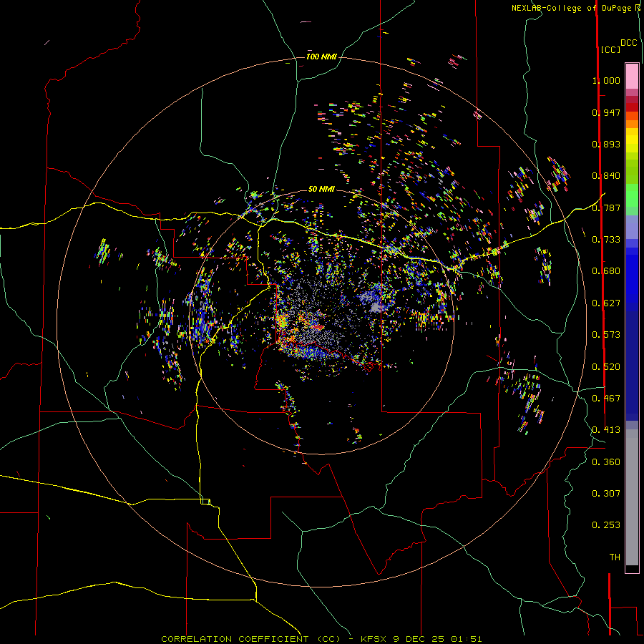Pick the gray segment of color scale

pyautogui.click(x=632, y=497)
